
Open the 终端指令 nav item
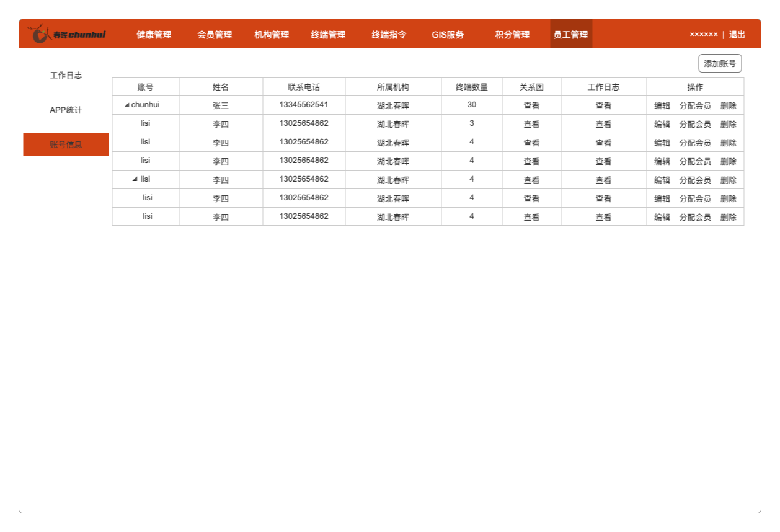tap(389, 35)
